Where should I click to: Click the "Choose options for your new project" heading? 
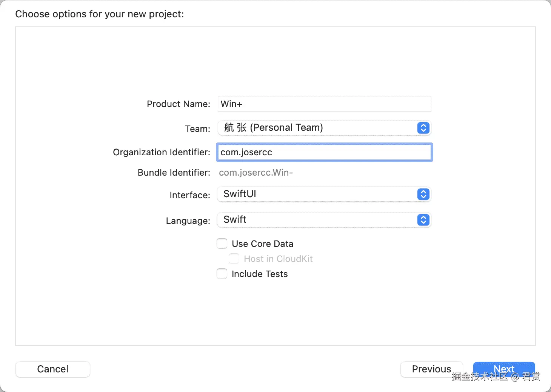(x=100, y=14)
